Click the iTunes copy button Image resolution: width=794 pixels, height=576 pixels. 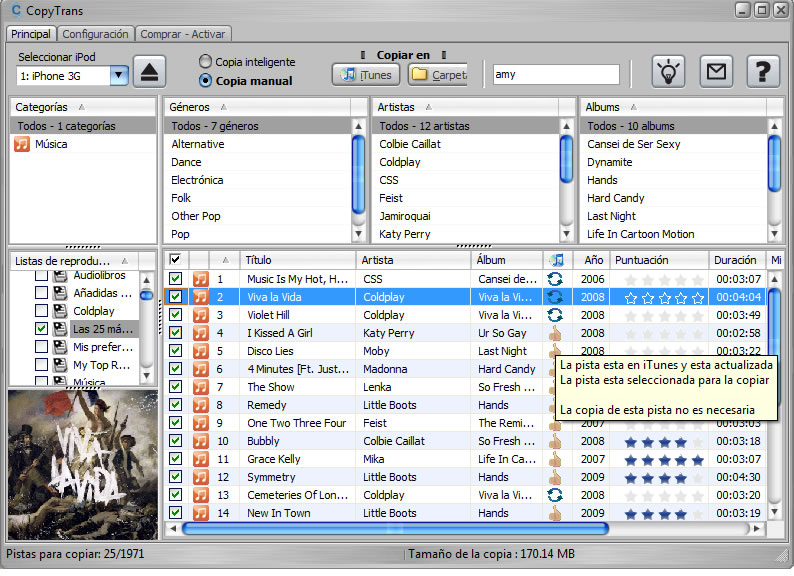[366, 75]
